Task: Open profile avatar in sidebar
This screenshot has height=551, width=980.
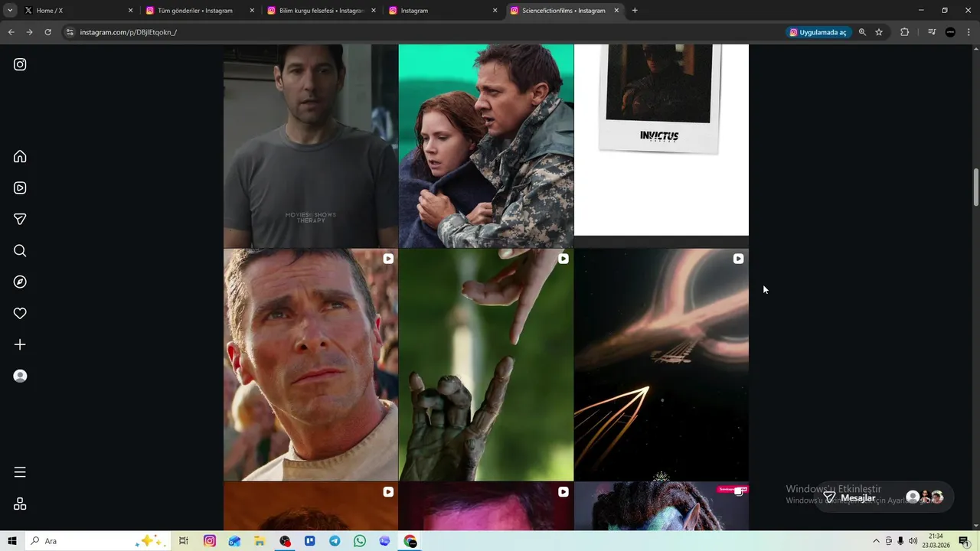Action: point(20,376)
